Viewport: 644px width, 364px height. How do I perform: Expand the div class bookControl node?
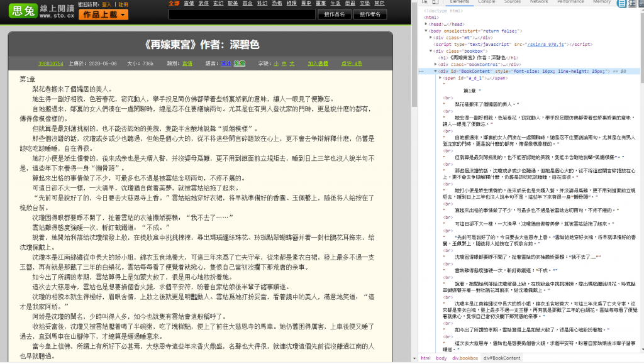coord(435,64)
